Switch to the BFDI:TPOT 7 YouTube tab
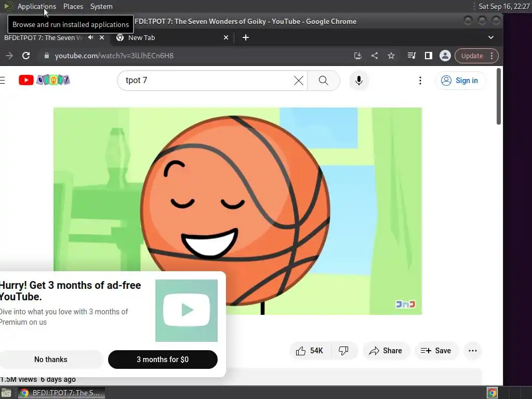532x399 pixels. [43, 37]
